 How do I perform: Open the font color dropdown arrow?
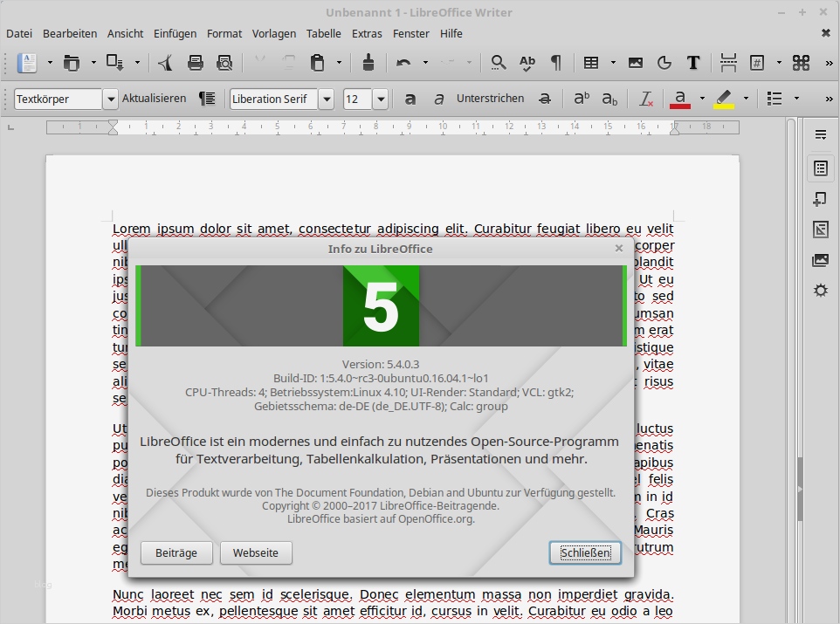pyautogui.click(x=702, y=99)
